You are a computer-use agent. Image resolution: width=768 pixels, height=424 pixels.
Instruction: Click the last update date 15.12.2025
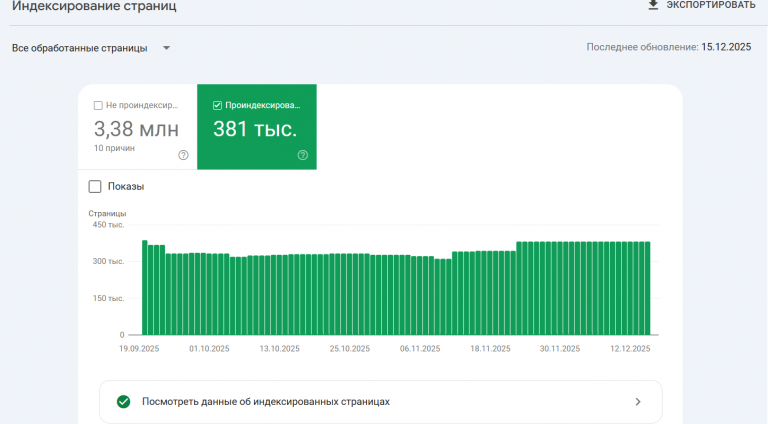click(x=726, y=47)
